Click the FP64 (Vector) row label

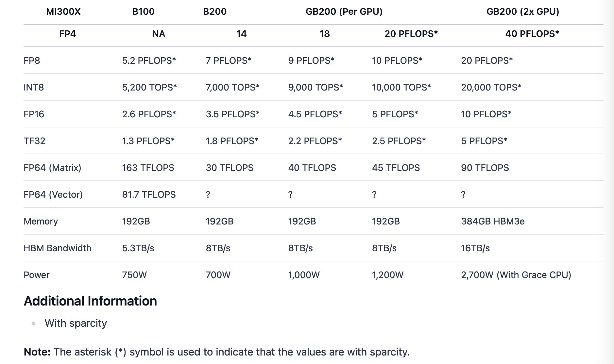click(x=53, y=194)
